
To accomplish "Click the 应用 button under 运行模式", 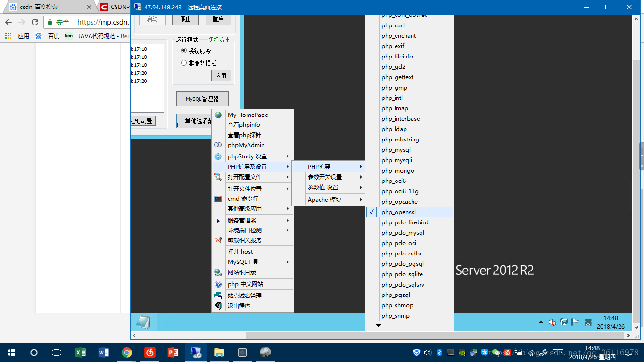I will pyautogui.click(x=221, y=75).
